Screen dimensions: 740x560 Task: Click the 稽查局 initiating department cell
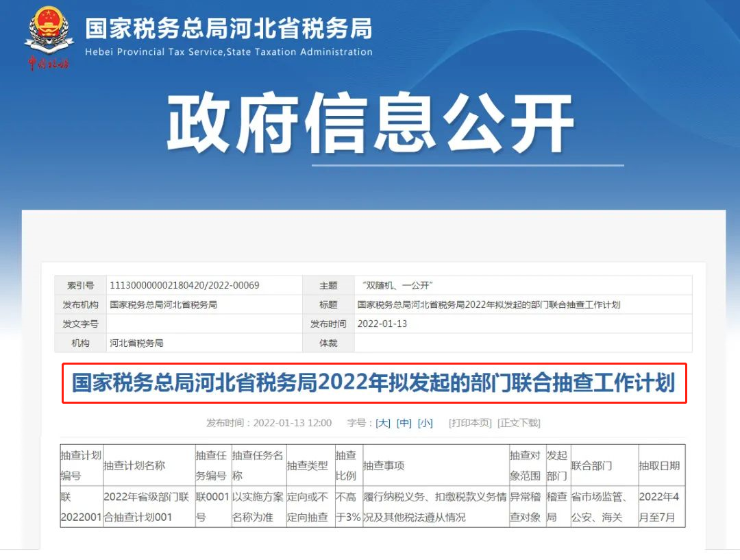(x=558, y=507)
